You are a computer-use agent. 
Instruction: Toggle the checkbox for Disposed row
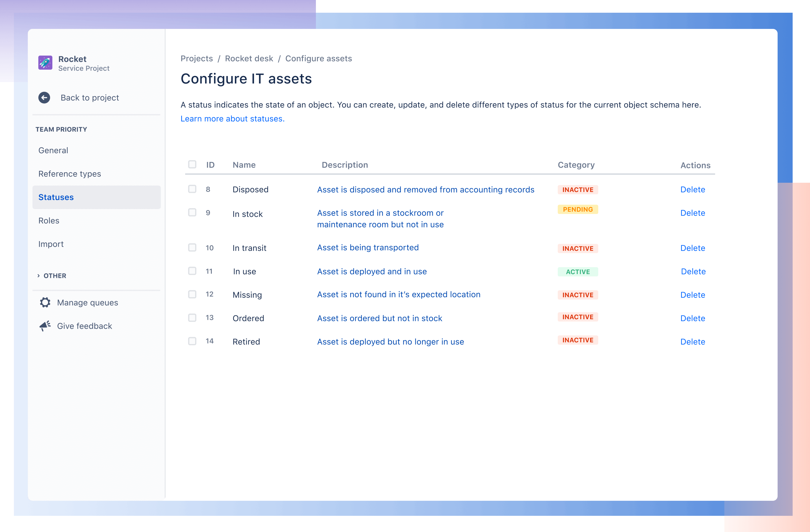click(x=192, y=189)
